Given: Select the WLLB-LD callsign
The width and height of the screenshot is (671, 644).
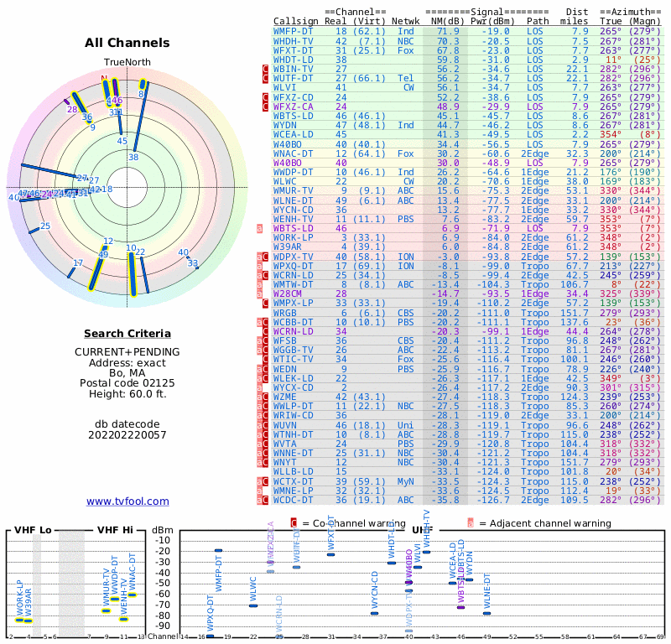Looking at the screenshot, I should click(x=294, y=471).
